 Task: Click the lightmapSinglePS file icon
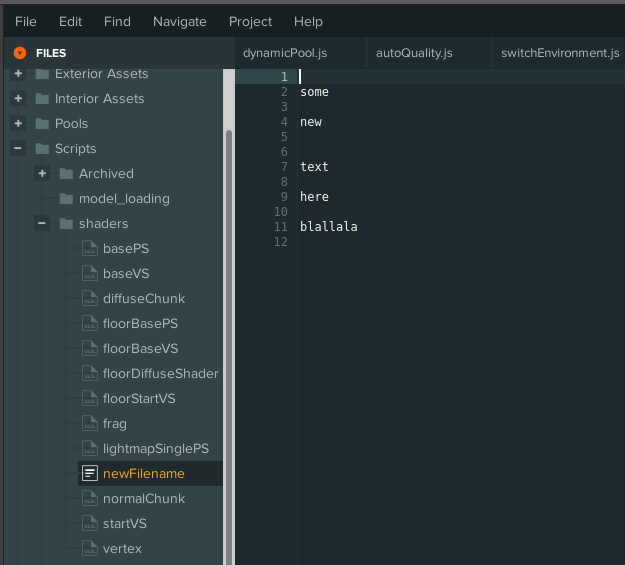[x=90, y=449]
